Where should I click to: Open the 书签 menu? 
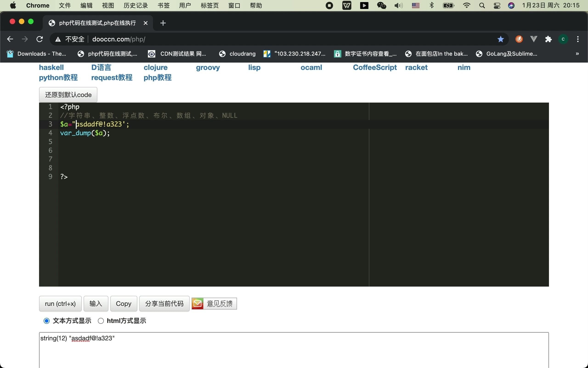(164, 5)
